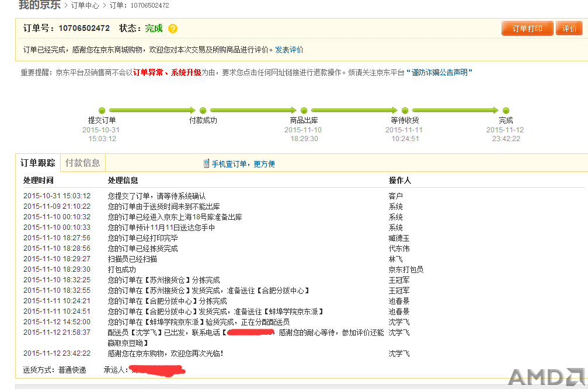Viewport: 588px width, 389px height.
Task: Open the 谨防诈骗公告声明 link
Action: coord(440,72)
